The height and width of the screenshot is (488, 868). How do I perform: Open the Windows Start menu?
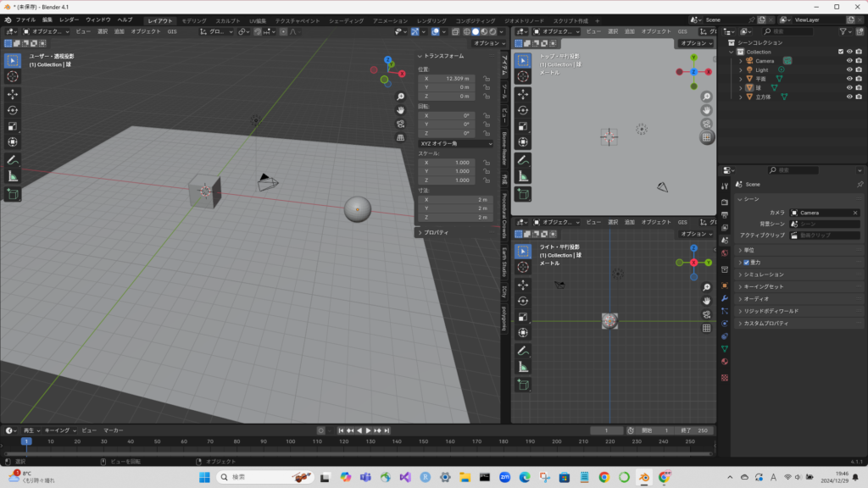pos(204,478)
